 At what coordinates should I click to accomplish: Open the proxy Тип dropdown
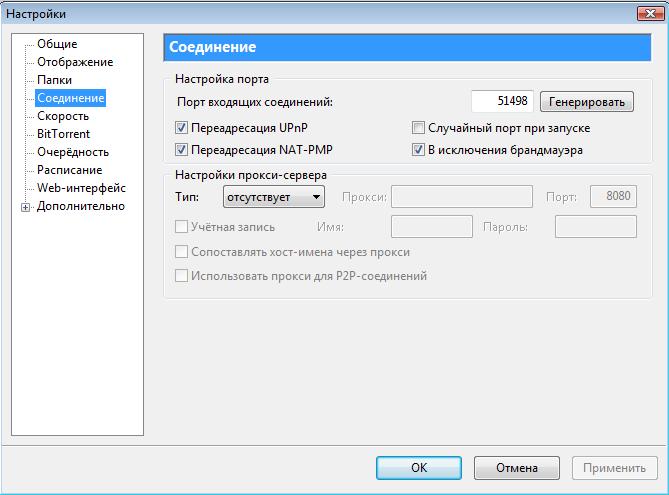click(x=273, y=197)
